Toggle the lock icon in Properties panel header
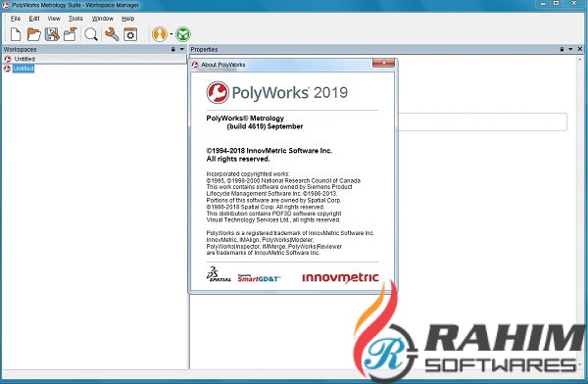The height and width of the screenshot is (384, 588). pyautogui.click(x=562, y=49)
